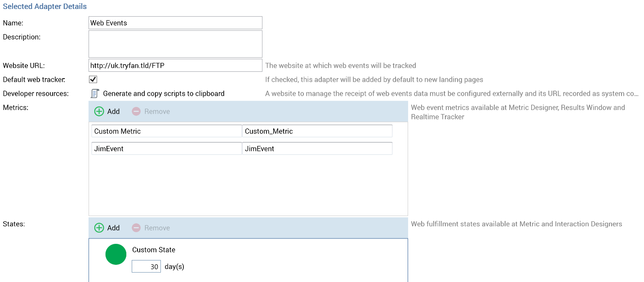
Task: Click the red minus icon in Metrics toolbar
Action: (x=136, y=111)
